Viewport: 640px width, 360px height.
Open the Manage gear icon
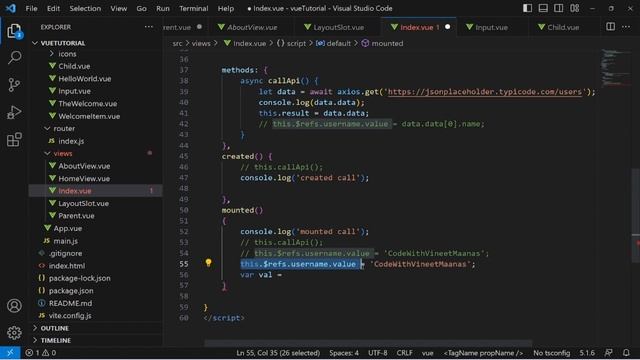(14, 333)
